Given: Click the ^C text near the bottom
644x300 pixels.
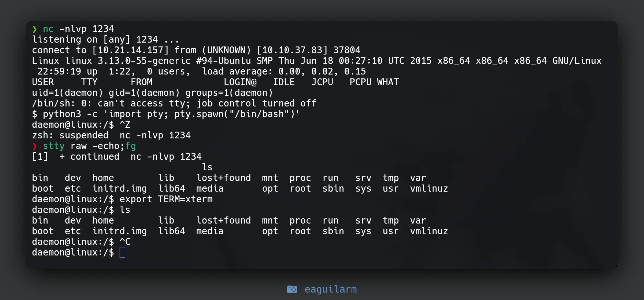Looking at the screenshot, I should pos(125,242).
